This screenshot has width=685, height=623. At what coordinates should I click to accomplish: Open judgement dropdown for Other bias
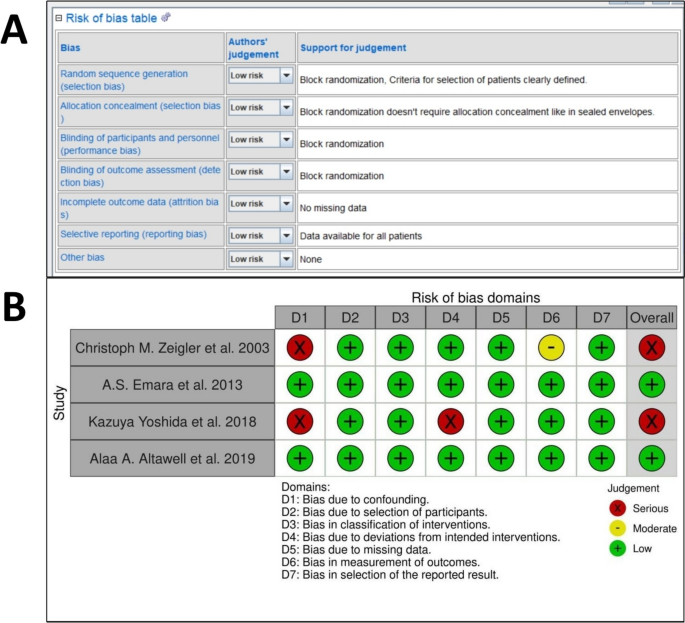tap(286, 257)
